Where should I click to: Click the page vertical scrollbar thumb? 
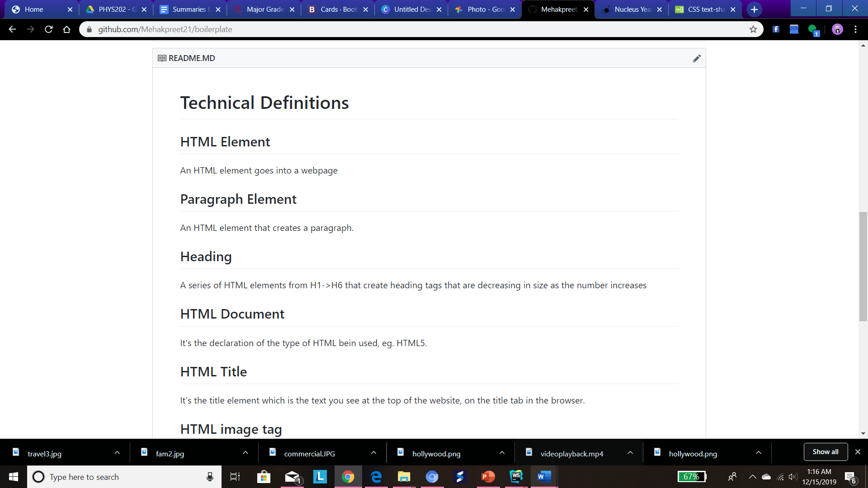(x=863, y=267)
